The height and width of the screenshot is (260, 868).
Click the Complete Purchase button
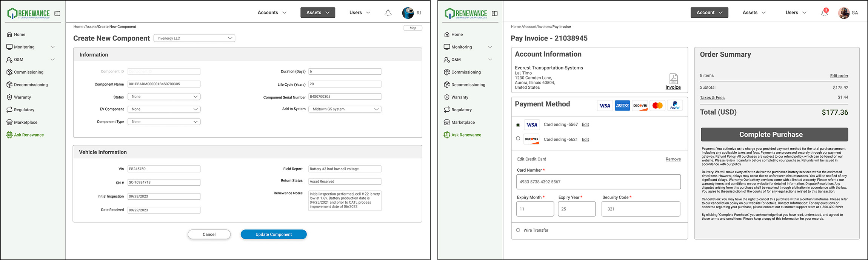click(x=774, y=134)
